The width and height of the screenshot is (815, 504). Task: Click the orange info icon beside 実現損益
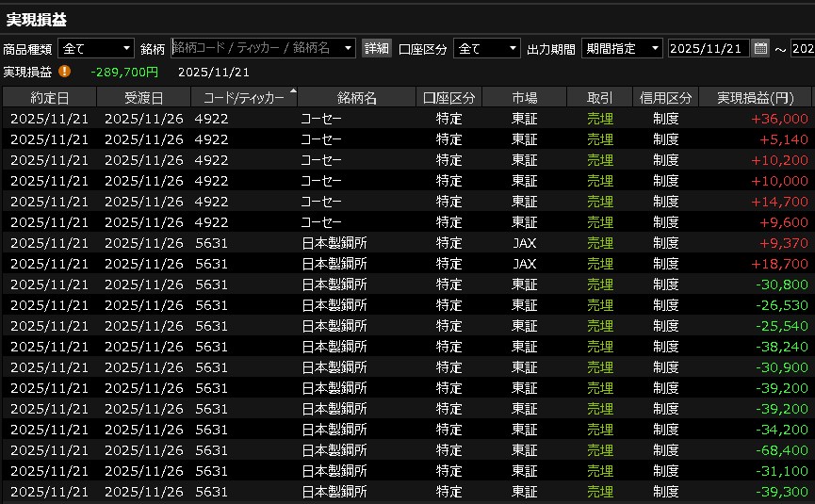coord(64,71)
